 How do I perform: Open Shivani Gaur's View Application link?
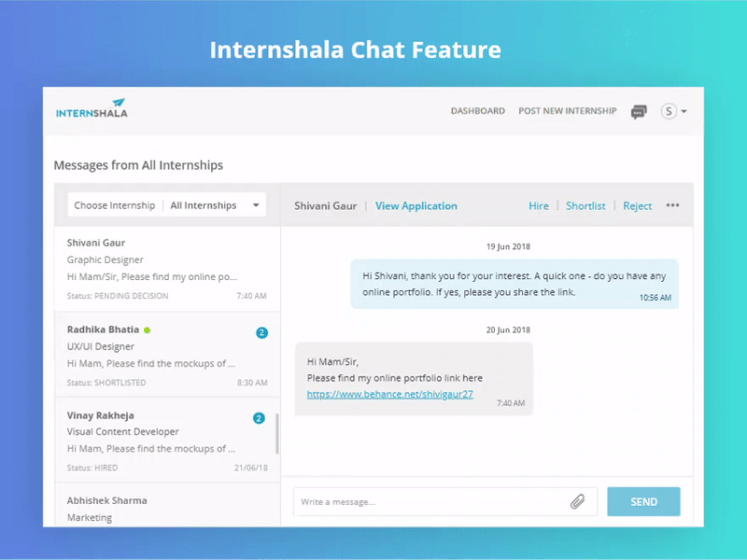tap(416, 205)
